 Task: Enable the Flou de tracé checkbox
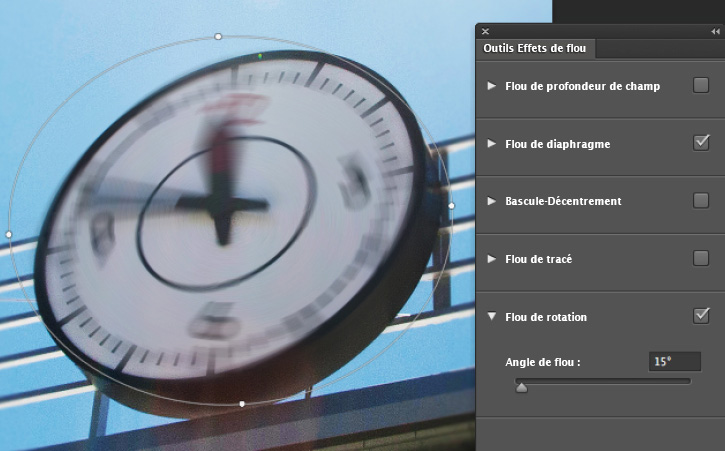(701, 258)
